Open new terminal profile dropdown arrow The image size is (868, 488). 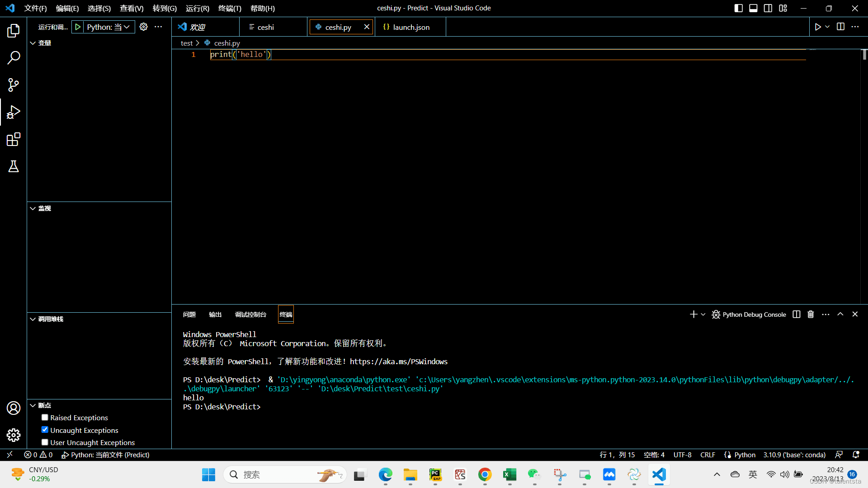click(x=703, y=314)
